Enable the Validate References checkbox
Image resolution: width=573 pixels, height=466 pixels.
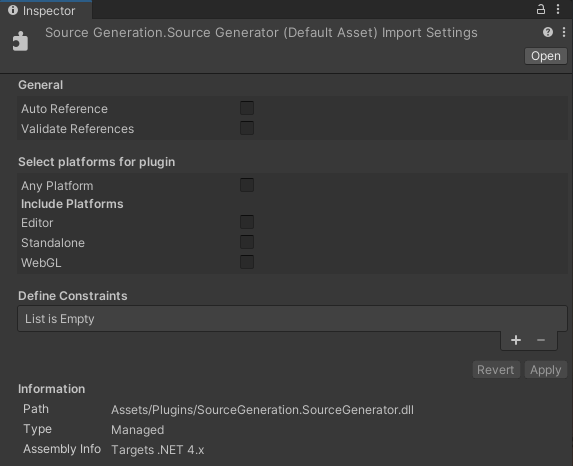[x=247, y=128]
